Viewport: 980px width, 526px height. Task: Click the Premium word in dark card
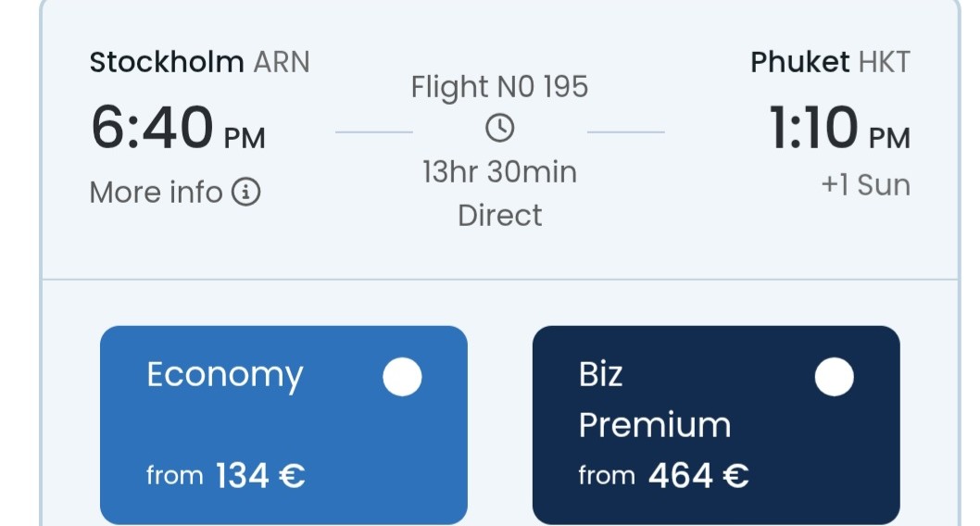tap(654, 425)
